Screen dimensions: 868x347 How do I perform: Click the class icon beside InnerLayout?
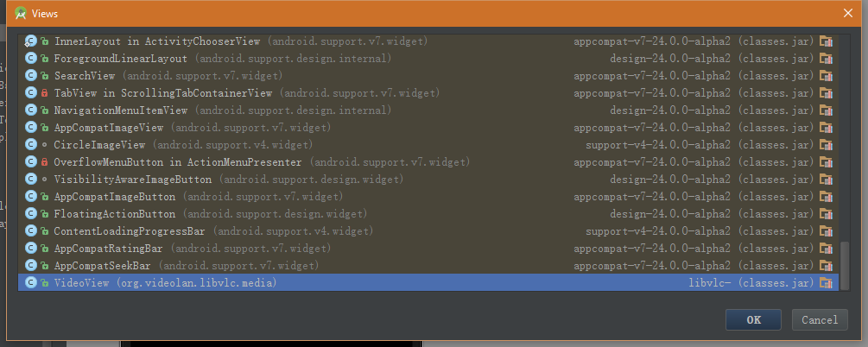(31, 41)
